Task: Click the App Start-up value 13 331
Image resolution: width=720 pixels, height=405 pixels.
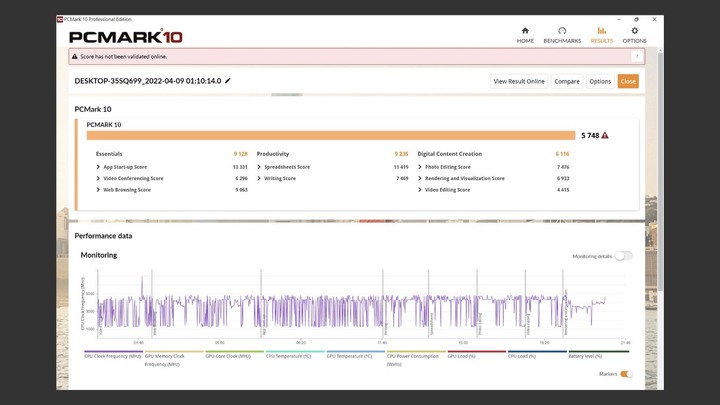Action: pos(240,167)
